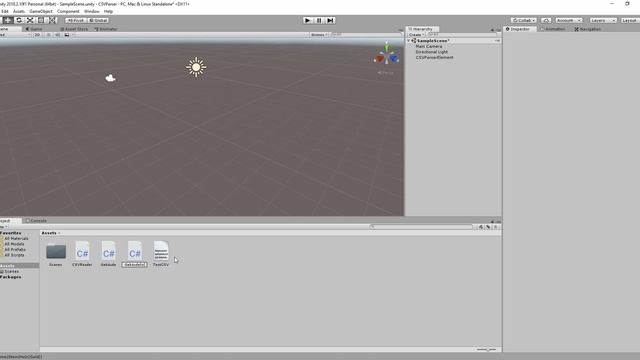Collapse the SampleScene tree arrow
The image size is (640, 360).
coord(409,41)
